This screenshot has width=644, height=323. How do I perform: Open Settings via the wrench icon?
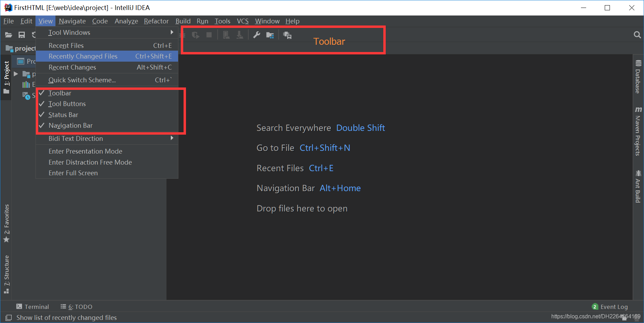click(x=257, y=35)
